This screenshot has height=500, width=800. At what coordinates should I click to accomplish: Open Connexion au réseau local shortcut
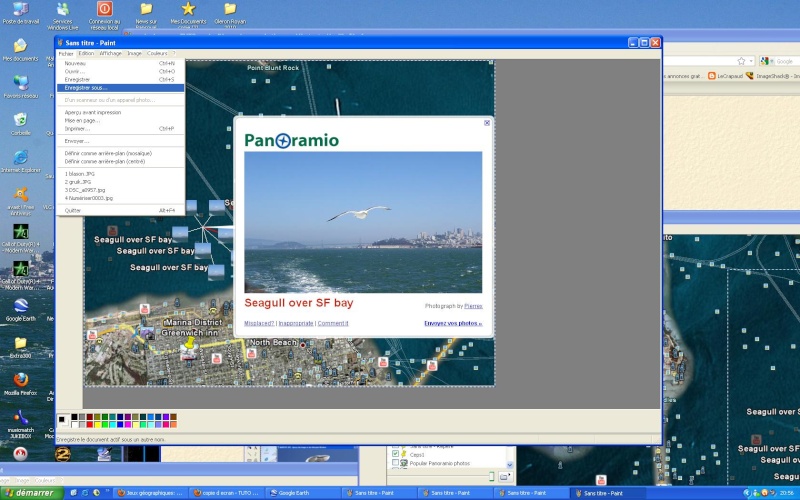click(105, 15)
